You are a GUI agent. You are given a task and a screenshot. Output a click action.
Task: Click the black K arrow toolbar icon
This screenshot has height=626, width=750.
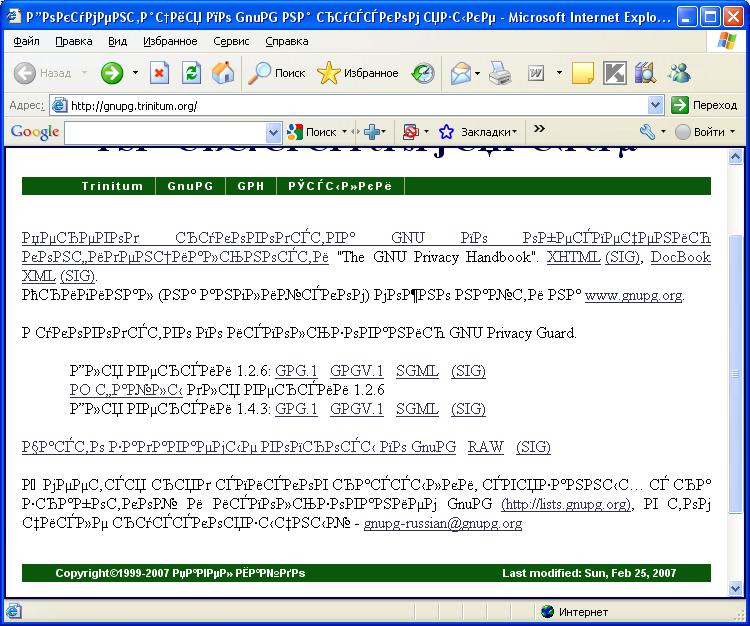point(615,73)
